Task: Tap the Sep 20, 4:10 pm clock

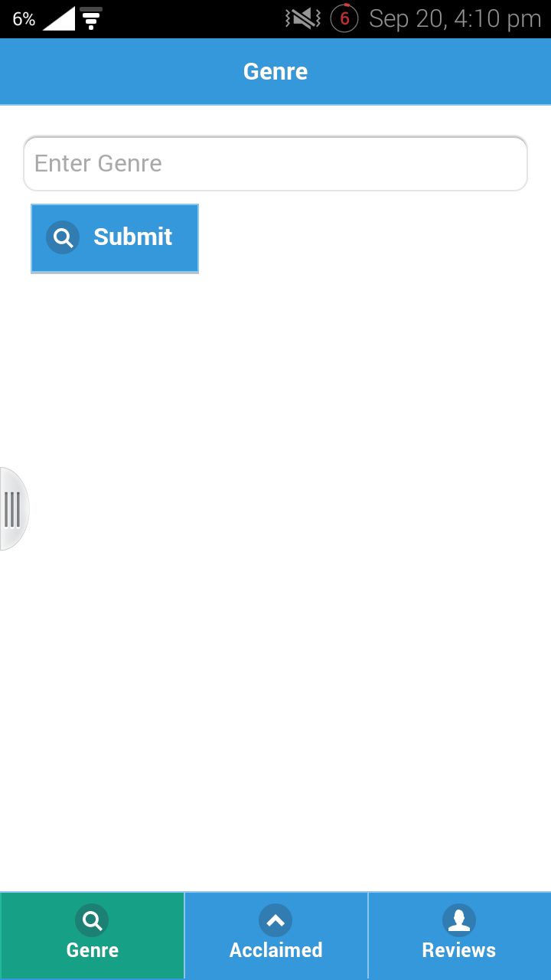Action: pos(455,19)
